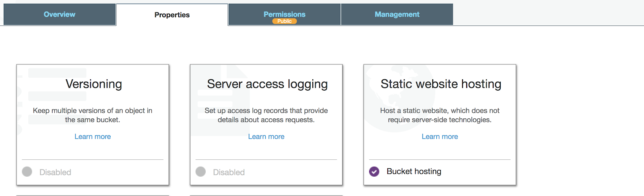Open the Overview tab

(x=60, y=14)
